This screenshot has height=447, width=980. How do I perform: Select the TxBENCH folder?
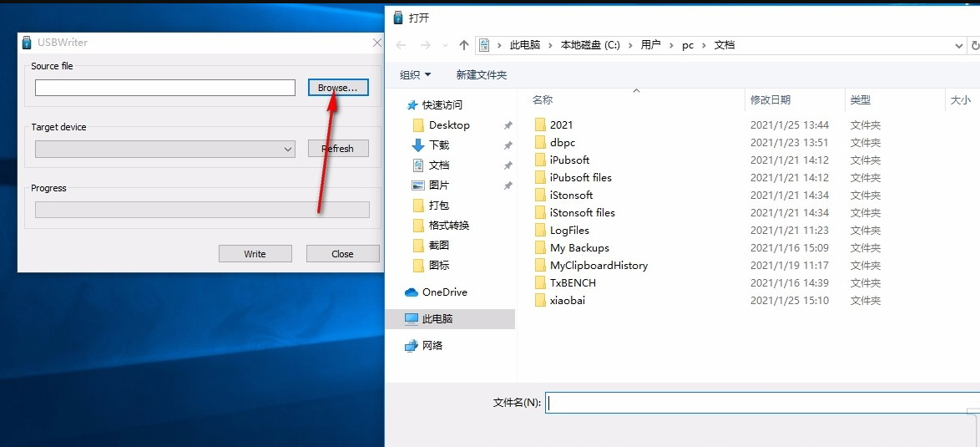(573, 282)
